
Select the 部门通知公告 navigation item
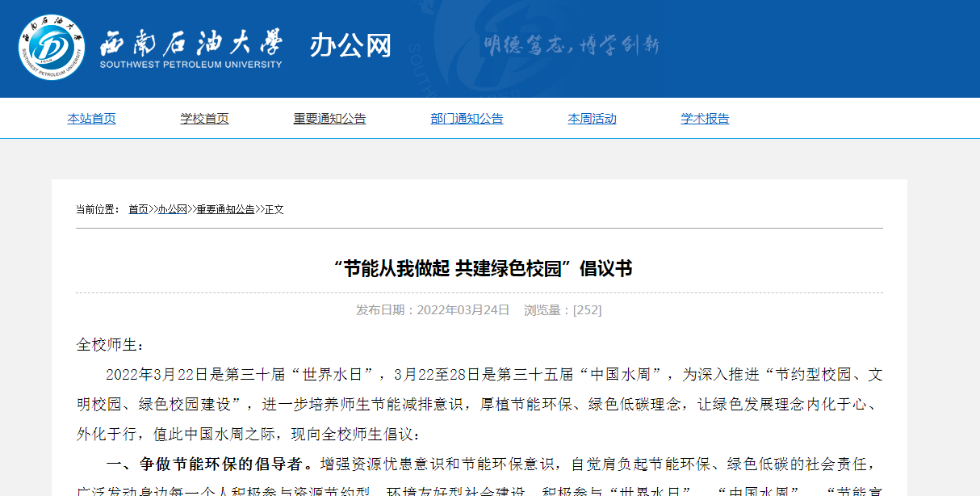(x=467, y=119)
